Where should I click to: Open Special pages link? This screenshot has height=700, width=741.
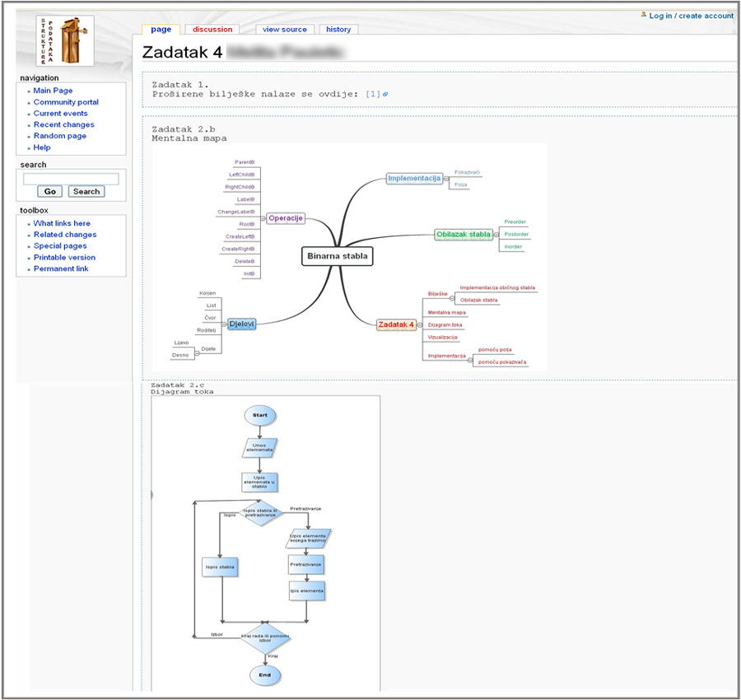60,245
